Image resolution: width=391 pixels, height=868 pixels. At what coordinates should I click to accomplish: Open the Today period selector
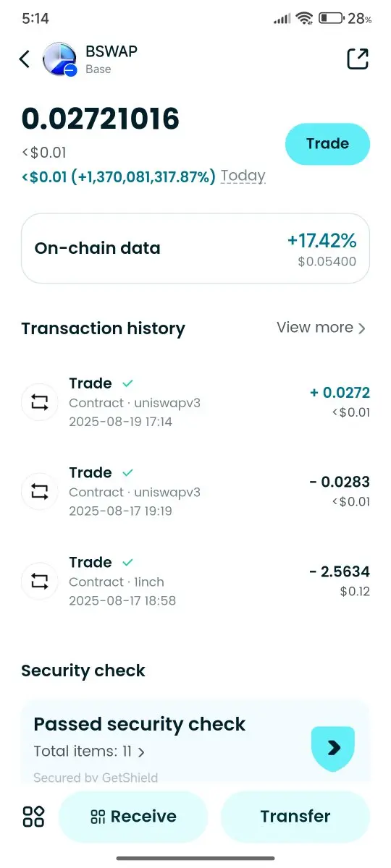[243, 176]
